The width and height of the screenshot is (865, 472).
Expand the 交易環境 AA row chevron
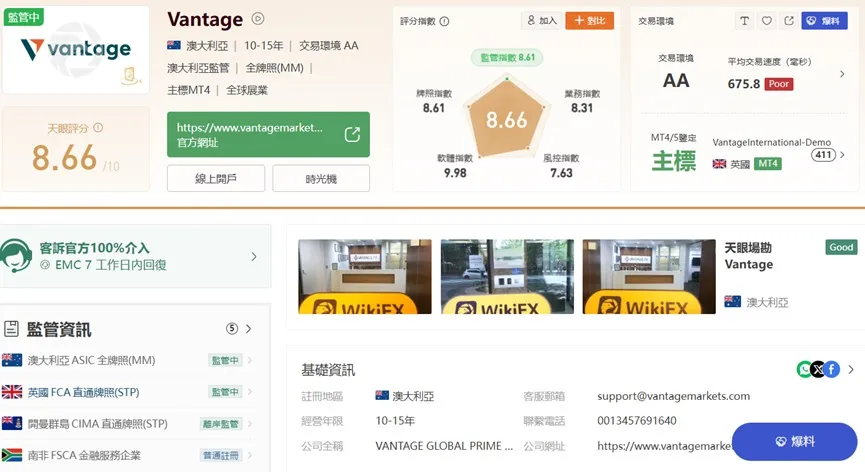(x=842, y=74)
